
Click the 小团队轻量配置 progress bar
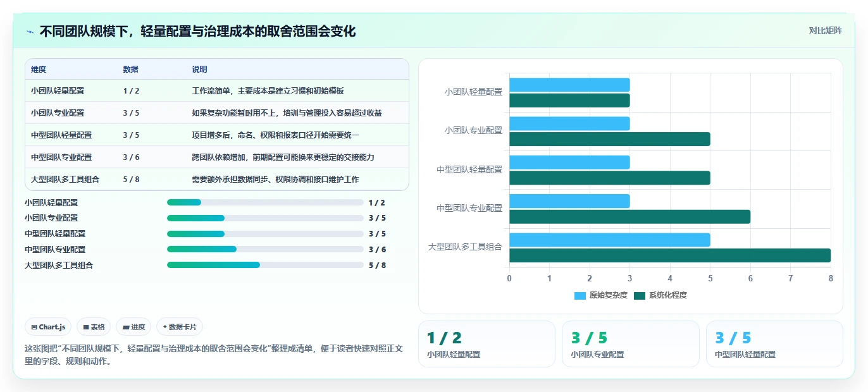point(265,202)
